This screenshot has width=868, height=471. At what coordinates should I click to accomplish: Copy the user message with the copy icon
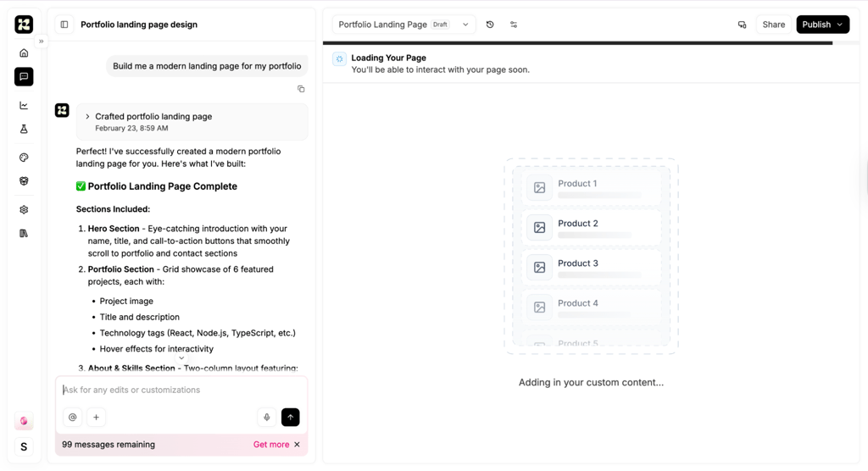(x=301, y=89)
